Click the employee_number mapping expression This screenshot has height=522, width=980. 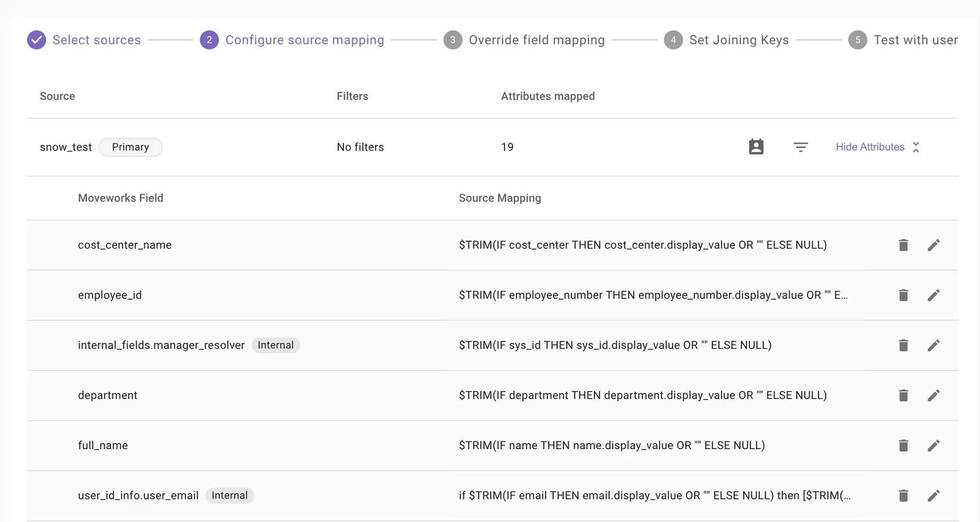click(654, 295)
